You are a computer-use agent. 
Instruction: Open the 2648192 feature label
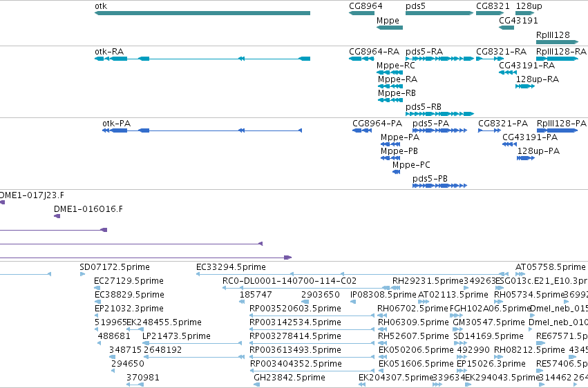click(x=163, y=350)
